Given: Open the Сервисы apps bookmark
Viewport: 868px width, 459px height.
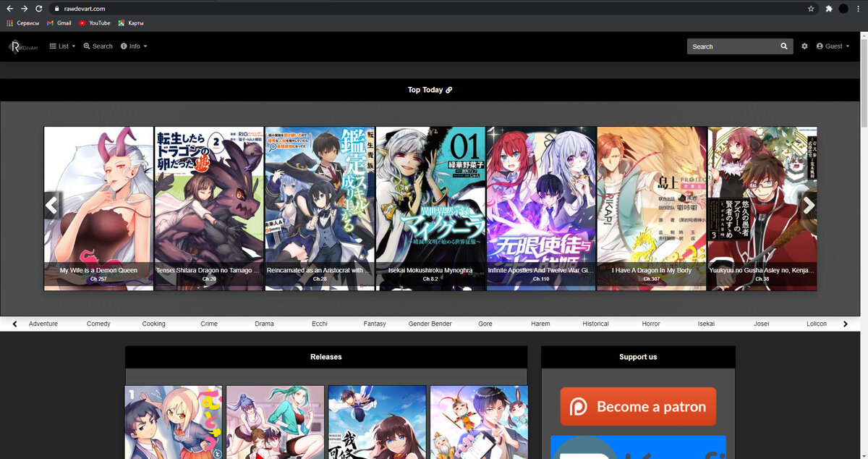Looking at the screenshot, I should [23, 23].
